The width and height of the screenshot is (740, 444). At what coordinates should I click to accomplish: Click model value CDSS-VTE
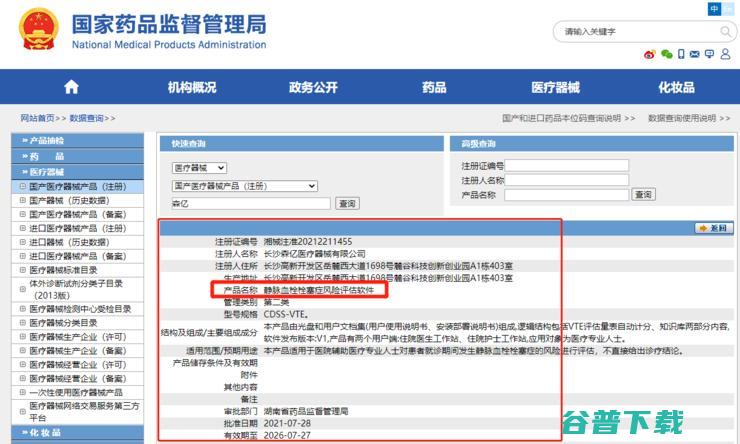[286, 314]
